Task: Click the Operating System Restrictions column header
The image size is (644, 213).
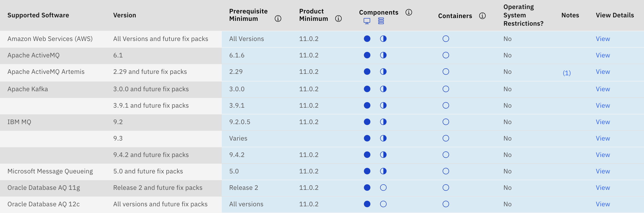Action: click(x=523, y=15)
